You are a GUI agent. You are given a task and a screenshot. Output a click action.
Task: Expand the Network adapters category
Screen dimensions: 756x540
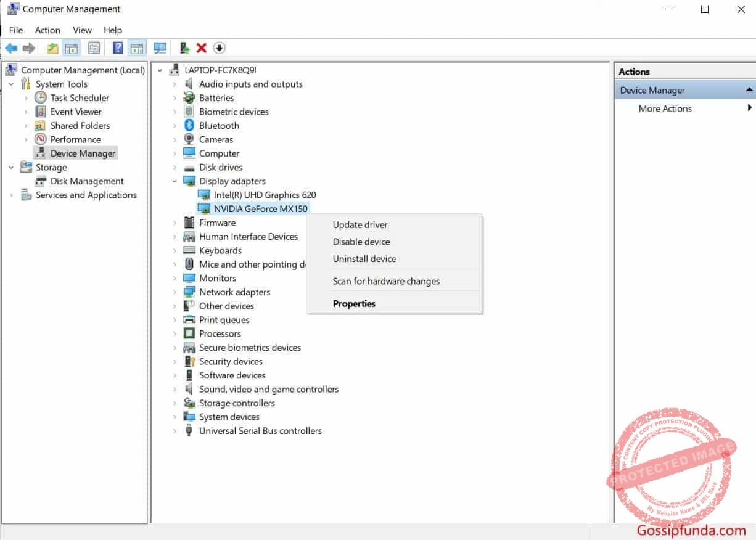coord(175,292)
